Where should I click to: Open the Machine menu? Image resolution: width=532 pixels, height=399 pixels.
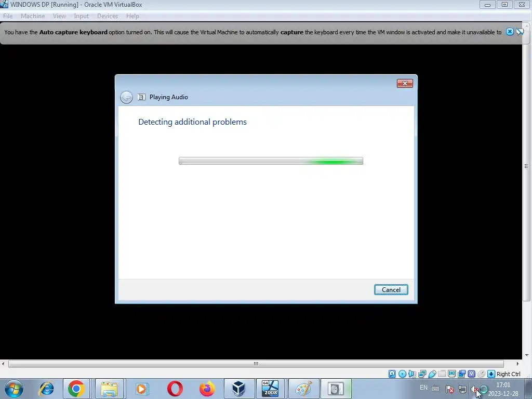coord(33,16)
